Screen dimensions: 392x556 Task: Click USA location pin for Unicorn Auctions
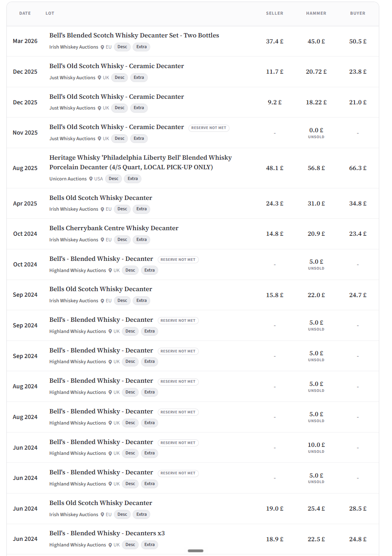91,179
